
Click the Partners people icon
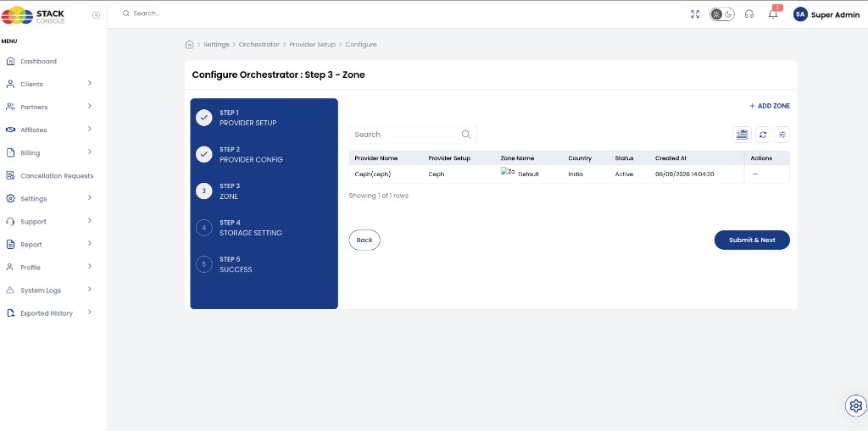[x=10, y=107]
